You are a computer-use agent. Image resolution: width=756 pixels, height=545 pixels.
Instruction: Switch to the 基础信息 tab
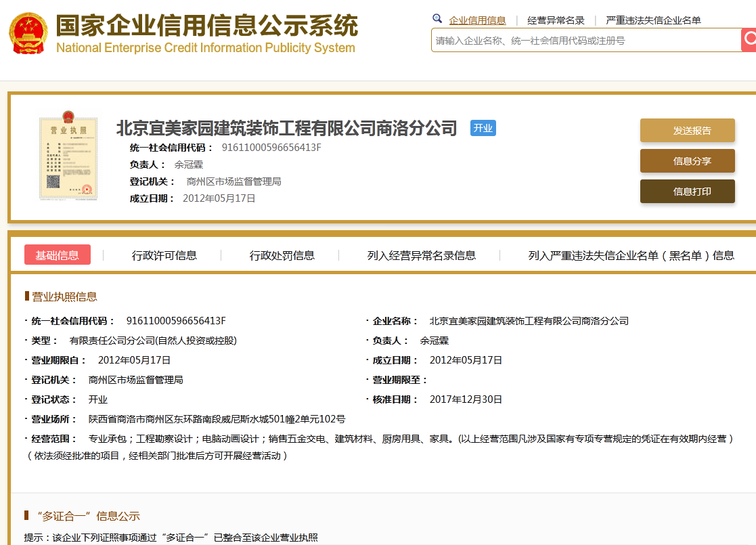tap(58, 255)
